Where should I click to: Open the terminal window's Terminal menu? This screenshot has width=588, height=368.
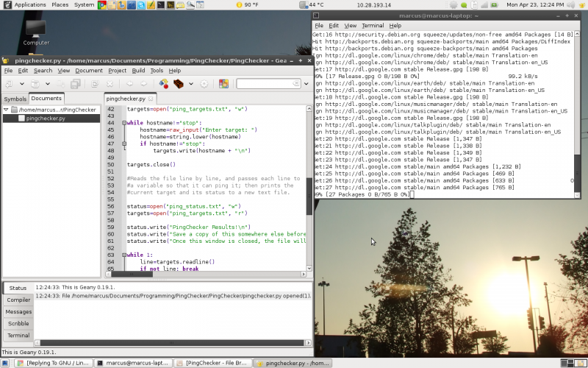click(373, 26)
